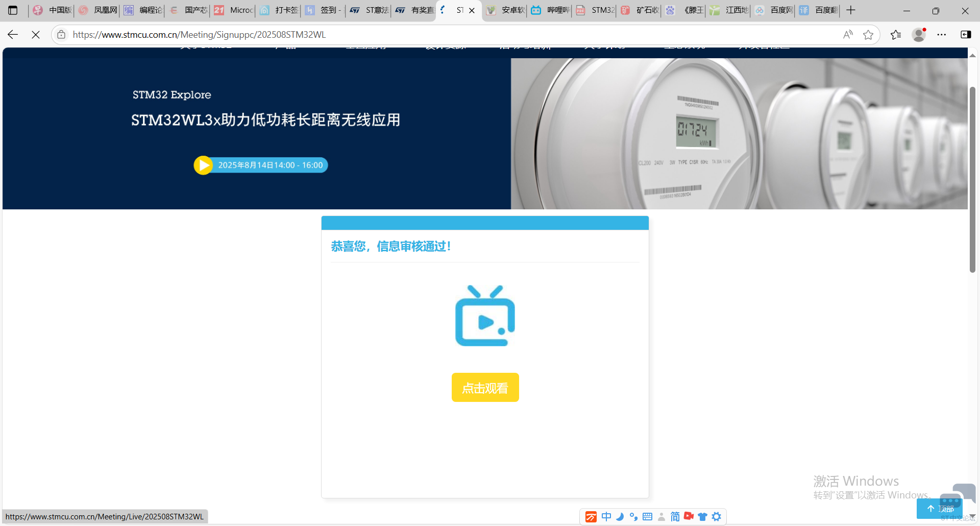Toggle 简 simplified/traditional Chinese mode
This screenshot has height=526, width=980.
(675, 517)
